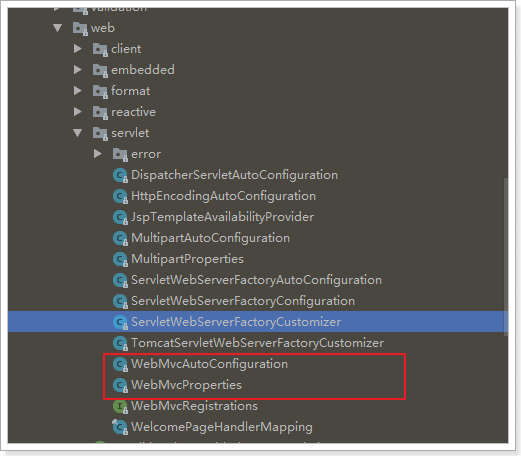This screenshot has width=521, height=456.
Task: Click the servlet package folder icon
Action: click(x=100, y=133)
